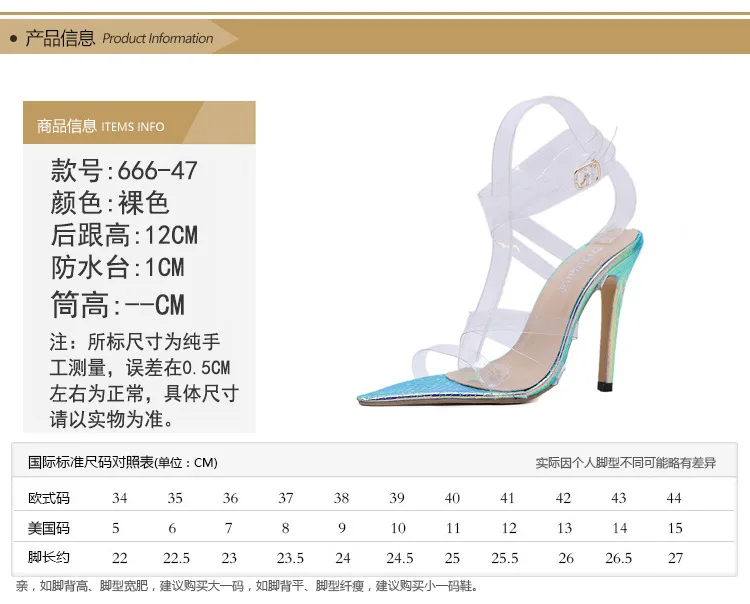Click the 脚长约 row label

pos(49,557)
